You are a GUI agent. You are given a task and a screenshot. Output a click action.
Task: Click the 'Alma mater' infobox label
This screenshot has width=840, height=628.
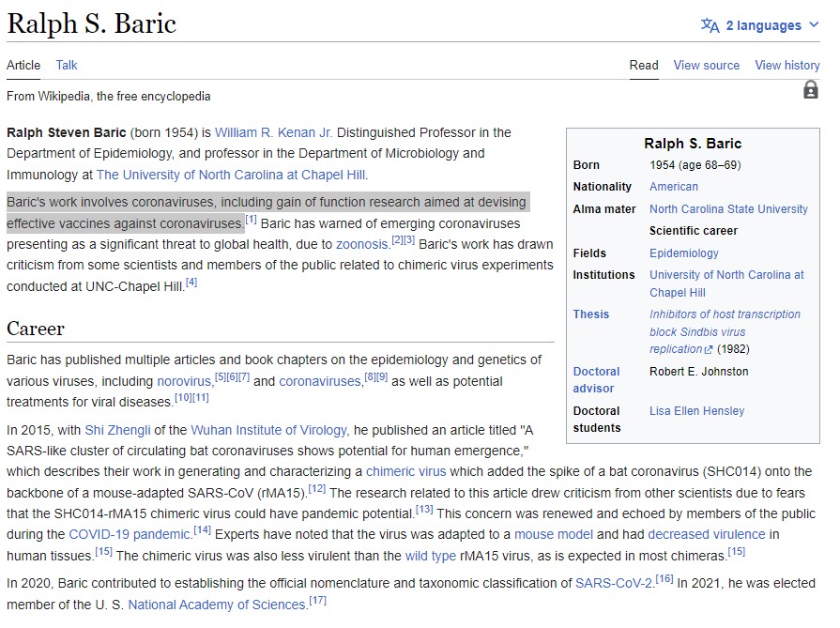604,209
